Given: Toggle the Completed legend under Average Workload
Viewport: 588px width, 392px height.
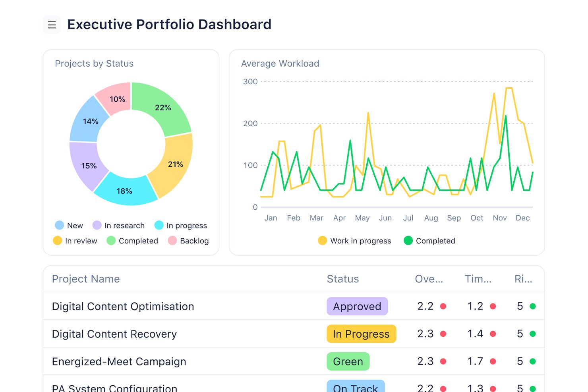Looking at the screenshot, I should pyautogui.click(x=429, y=241).
